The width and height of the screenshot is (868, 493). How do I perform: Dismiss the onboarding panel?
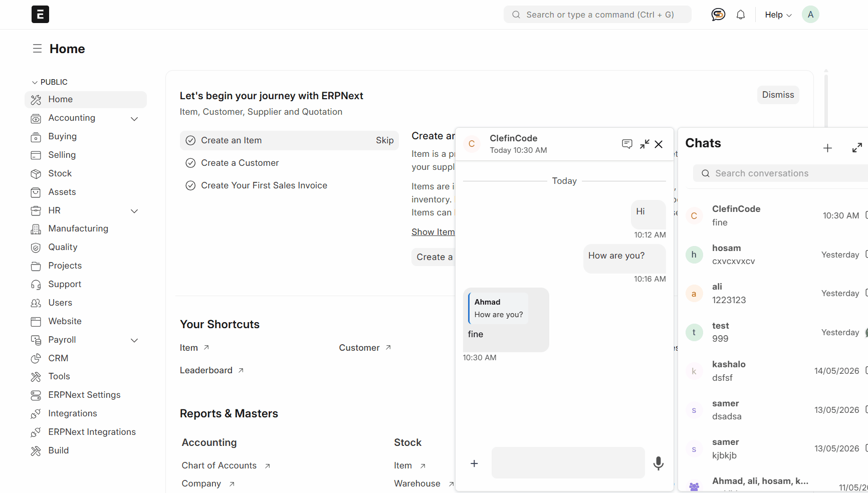pos(778,95)
